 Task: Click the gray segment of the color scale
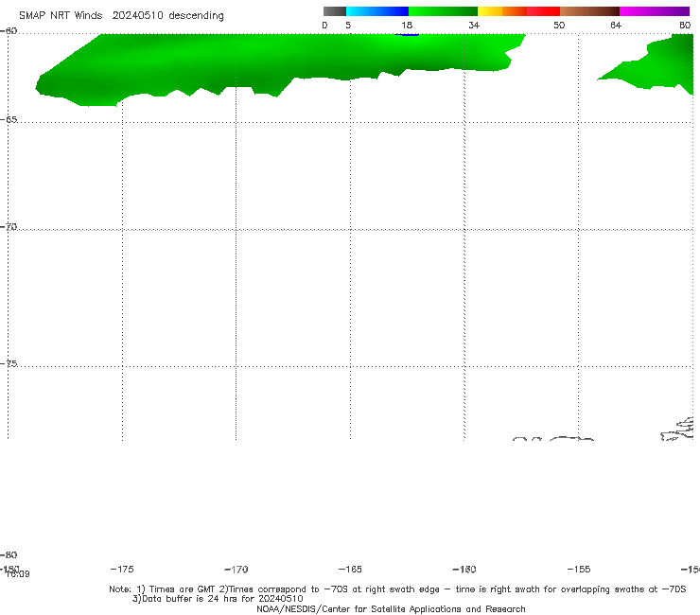(335, 11)
